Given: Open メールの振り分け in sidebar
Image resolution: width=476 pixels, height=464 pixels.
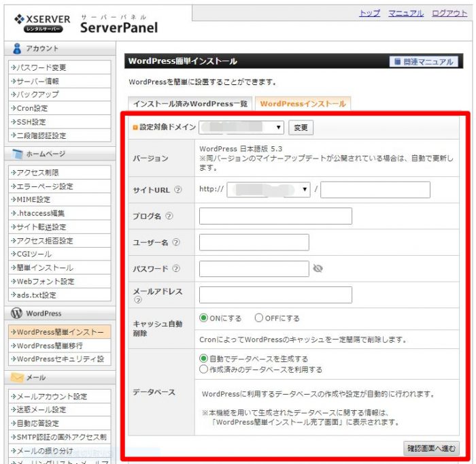Looking at the screenshot, I should [60, 450].
